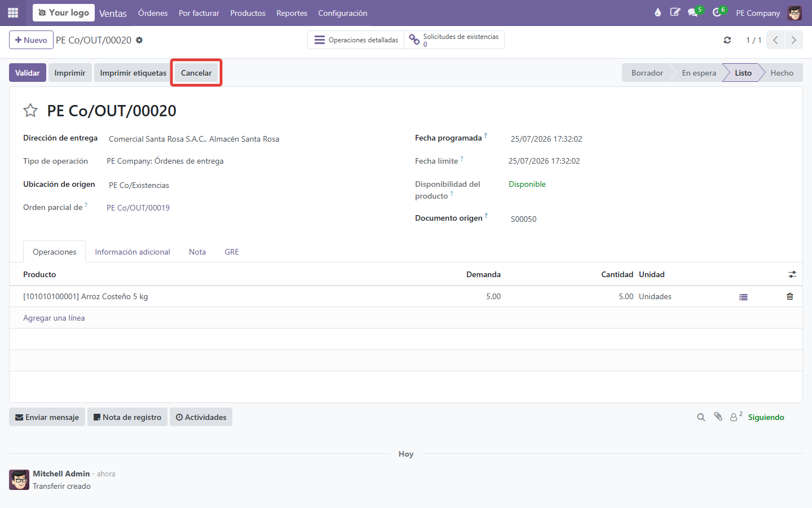Image resolution: width=812 pixels, height=508 pixels.
Task: Set status to Hecho in status bar
Action: click(x=782, y=73)
